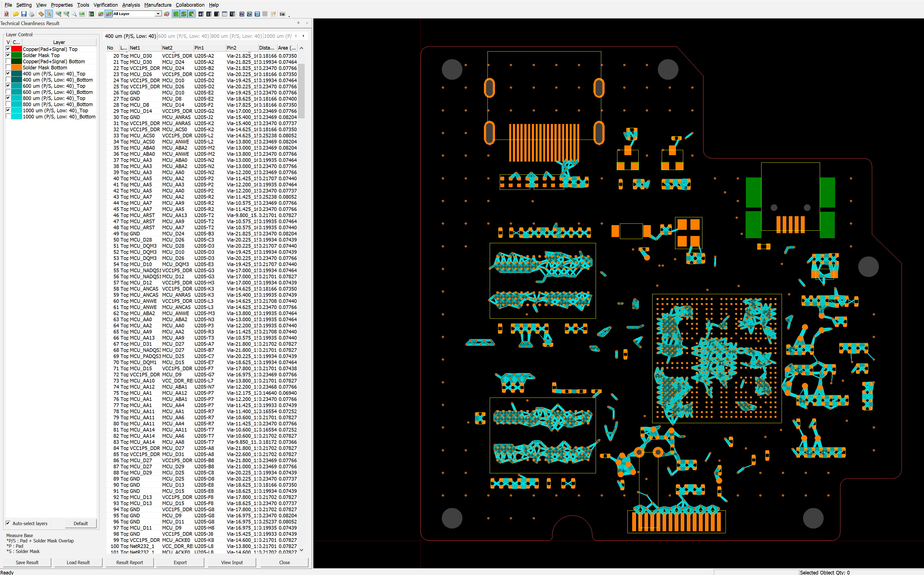This screenshot has width=924, height=575.
Task: Click the Result Report button
Action: click(x=129, y=562)
